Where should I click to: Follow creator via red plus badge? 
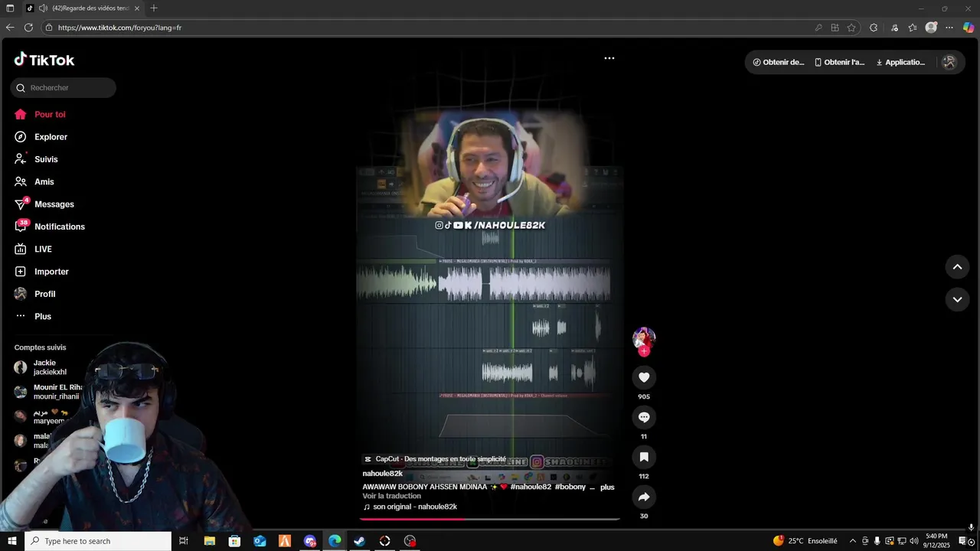pos(644,351)
